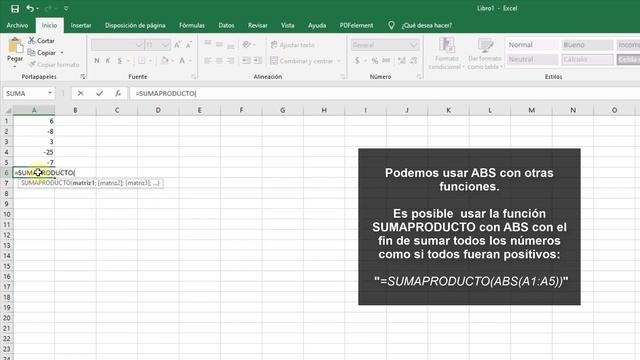The width and height of the screenshot is (640, 360).
Task: Select column A header
Action: click(34, 110)
